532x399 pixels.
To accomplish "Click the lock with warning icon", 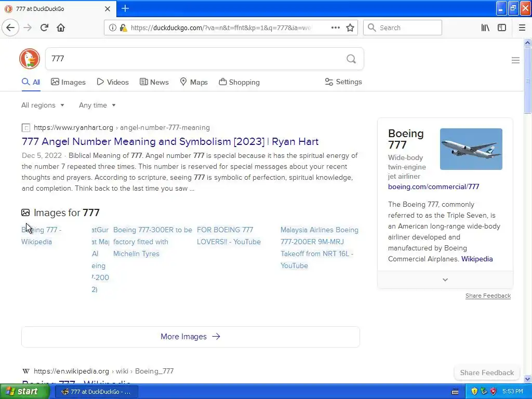I will (x=123, y=28).
